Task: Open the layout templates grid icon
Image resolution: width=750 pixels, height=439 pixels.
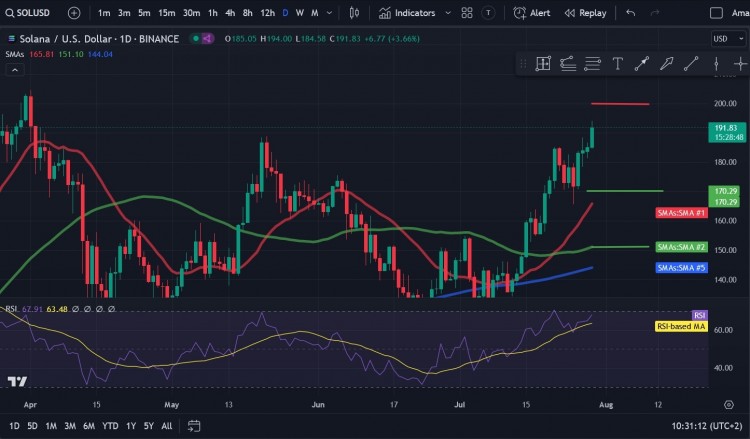Action: click(x=467, y=13)
